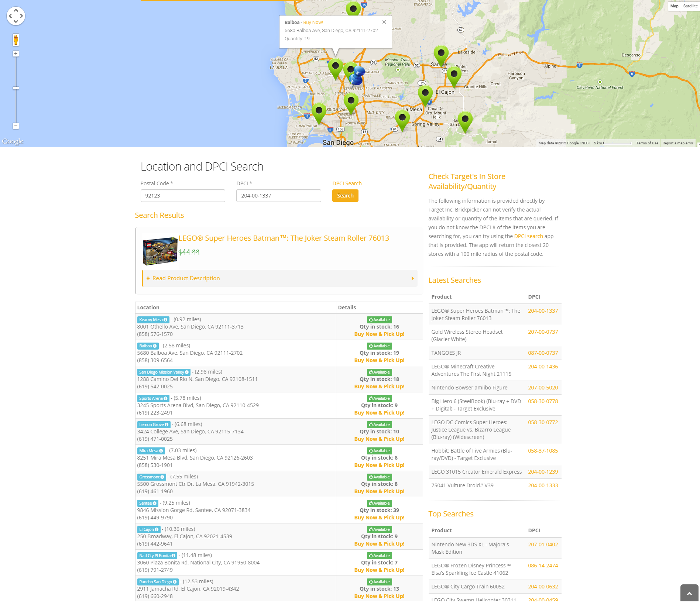The width and height of the screenshot is (700, 615).
Task: Click the map zoom slider handle
Action: click(x=16, y=88)
